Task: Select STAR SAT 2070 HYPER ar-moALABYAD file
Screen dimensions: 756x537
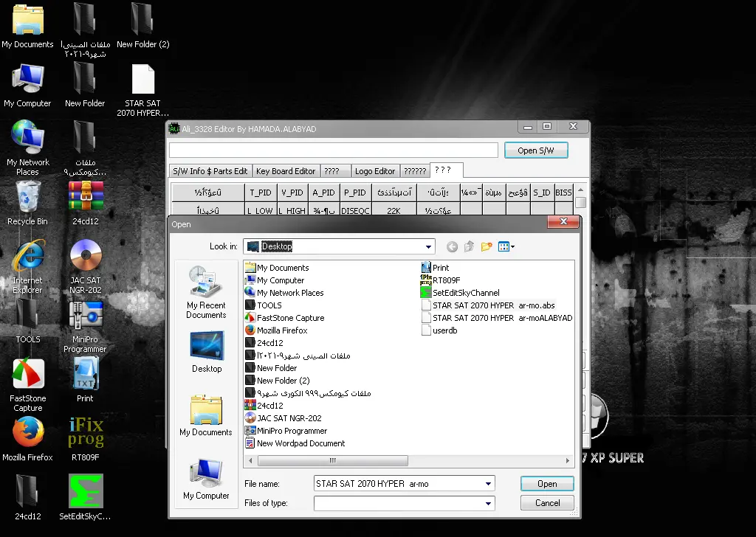Action: click(x=497, y=318)
